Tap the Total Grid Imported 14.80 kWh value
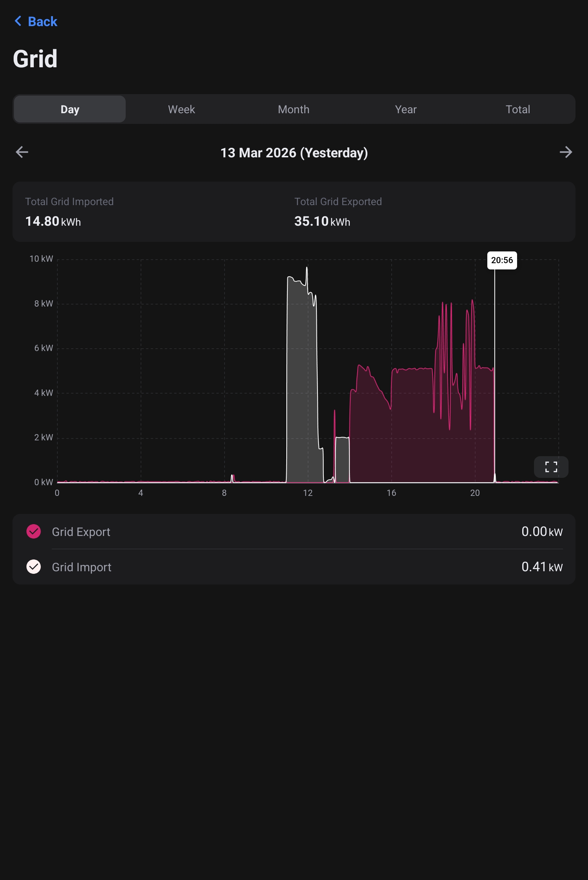This screenshot has height=880, width=588. [x=53, y=221]
